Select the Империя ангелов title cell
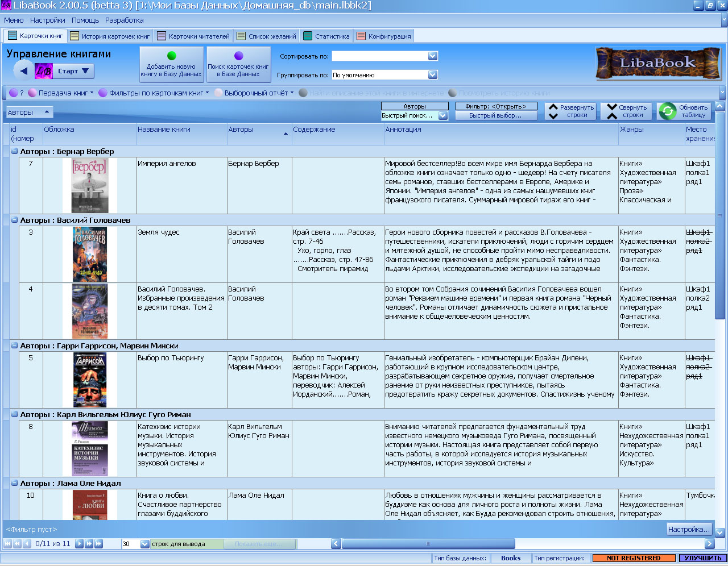This screenshot has width=728, height=566. coord(181,185)
